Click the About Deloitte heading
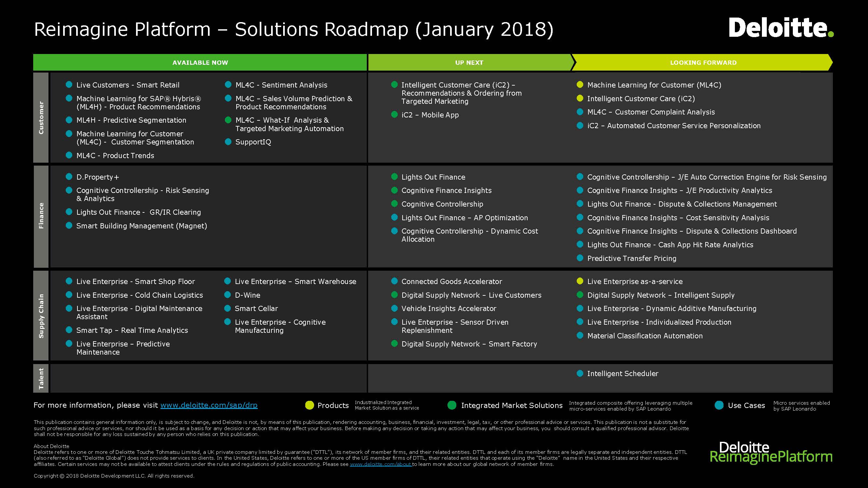Screen dimensions: 868x488 51,446
